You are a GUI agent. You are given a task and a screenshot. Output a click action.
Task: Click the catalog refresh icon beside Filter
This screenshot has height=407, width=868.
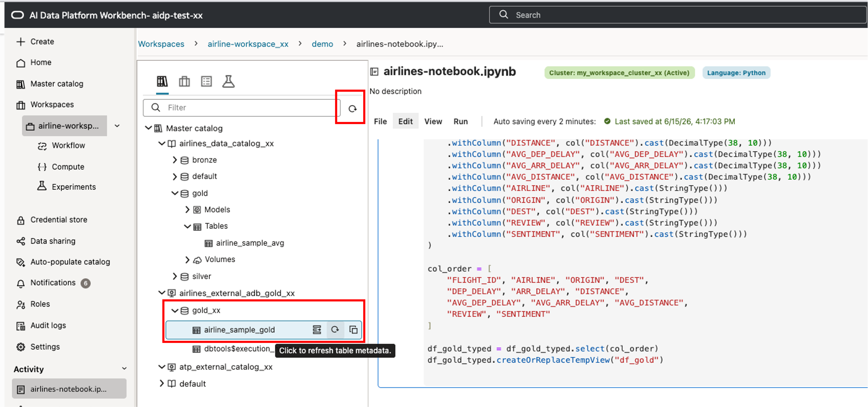(x=353, y=108)
